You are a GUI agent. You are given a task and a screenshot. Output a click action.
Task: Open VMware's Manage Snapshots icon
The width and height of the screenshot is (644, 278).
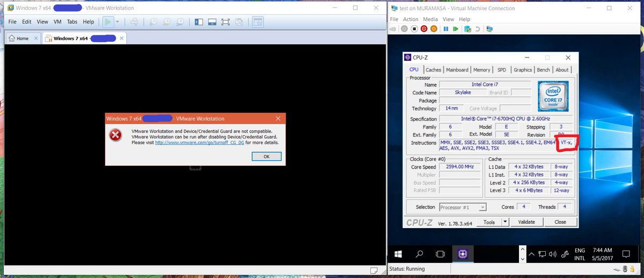coord(181,22)
